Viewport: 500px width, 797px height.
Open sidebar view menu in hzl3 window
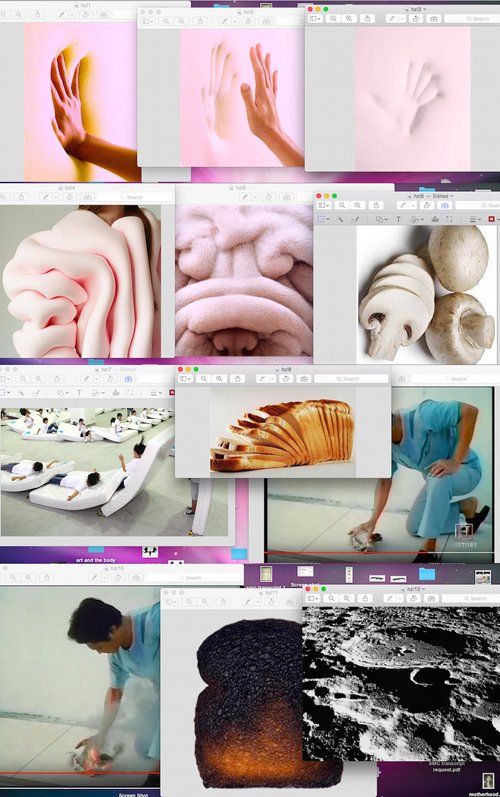pyautogui.click(x=315, y=18)
